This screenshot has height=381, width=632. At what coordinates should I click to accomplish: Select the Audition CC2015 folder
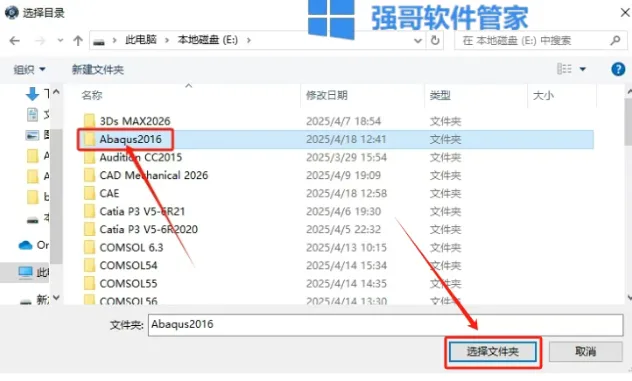141,158
